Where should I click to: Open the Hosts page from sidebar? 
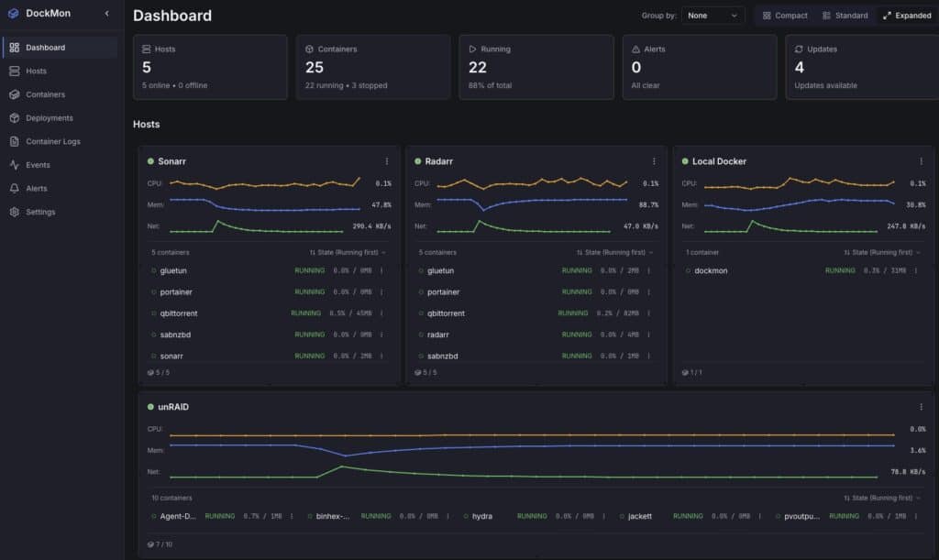[x=37, y=71]
